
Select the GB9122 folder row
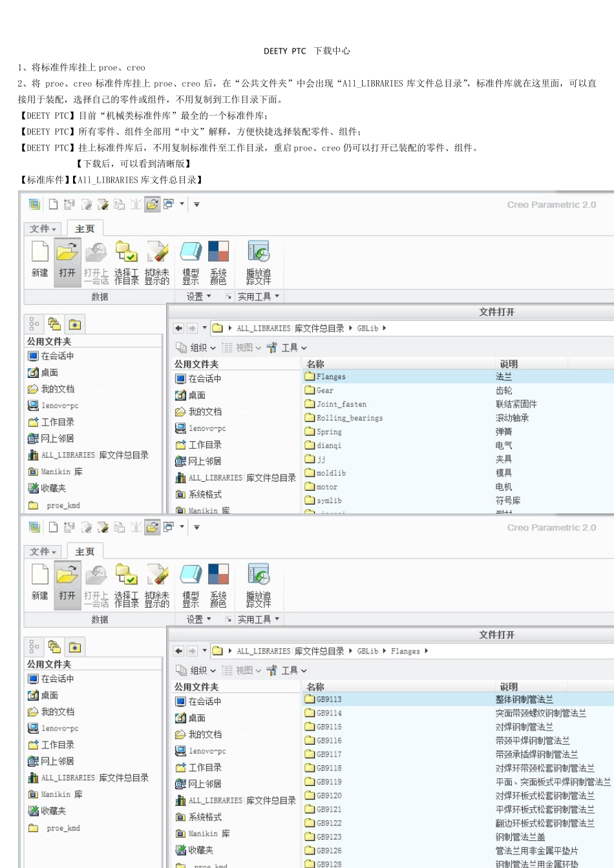pyautogui.click(x=458, y=823)
